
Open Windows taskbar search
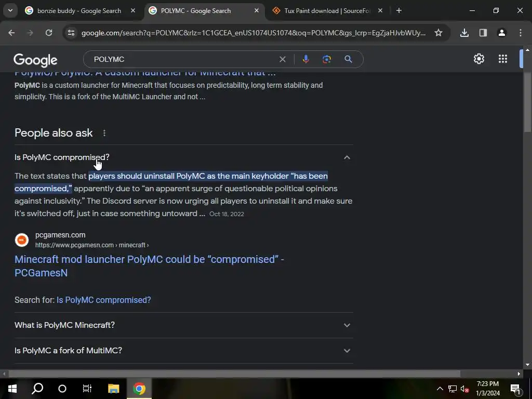pyautogui.click(x=37, y=389)
